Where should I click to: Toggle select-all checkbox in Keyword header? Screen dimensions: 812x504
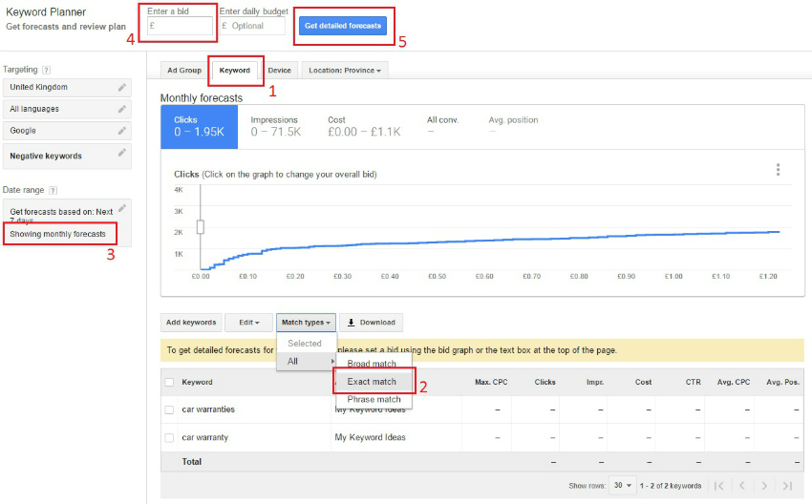169,382
